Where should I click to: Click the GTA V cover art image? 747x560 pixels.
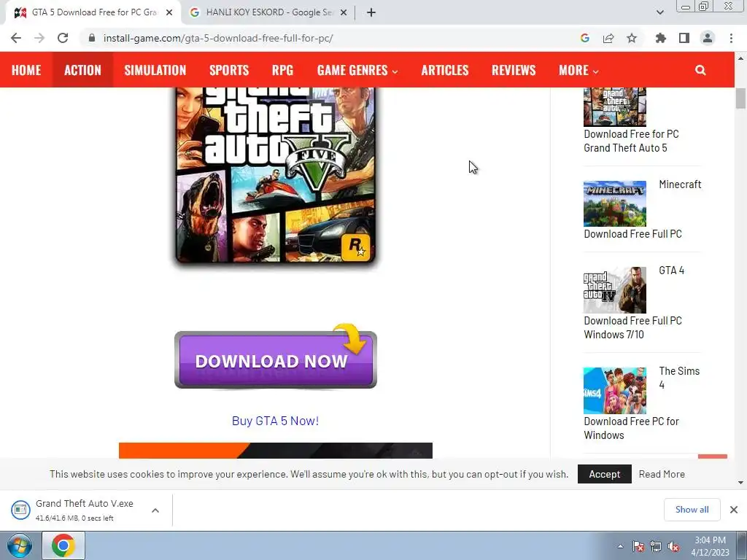coord(276,175)
